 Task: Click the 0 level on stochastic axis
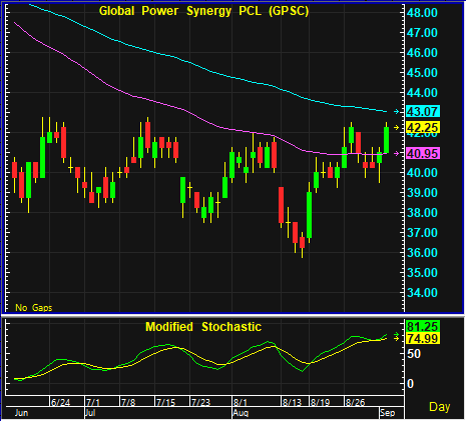[x=410, y=384]
